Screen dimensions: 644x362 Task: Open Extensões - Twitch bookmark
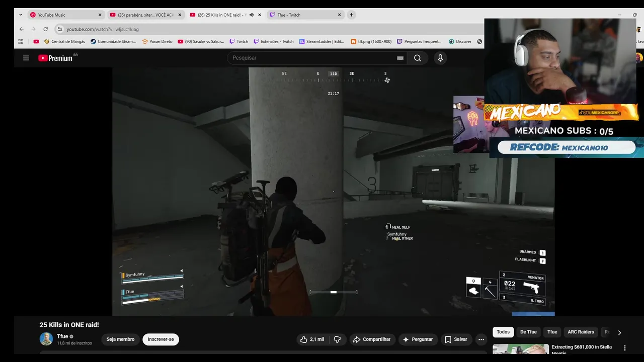pyautogui.click(x=274, y=42)
